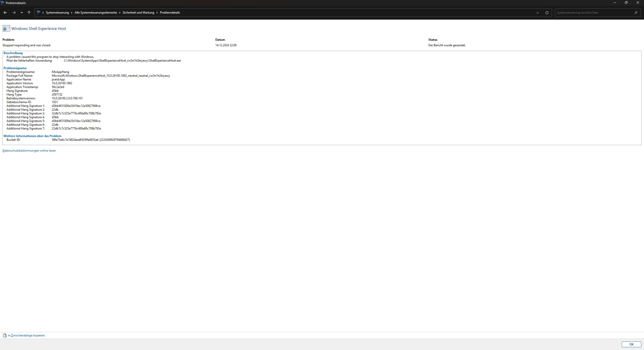
Task: Restore down the window
Action: [x=626, y=3]
